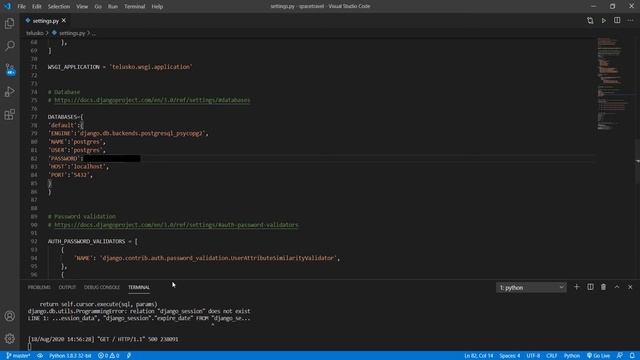Open the Run menu
Viewport: 640px width, 360px height.
click(113, 7)
